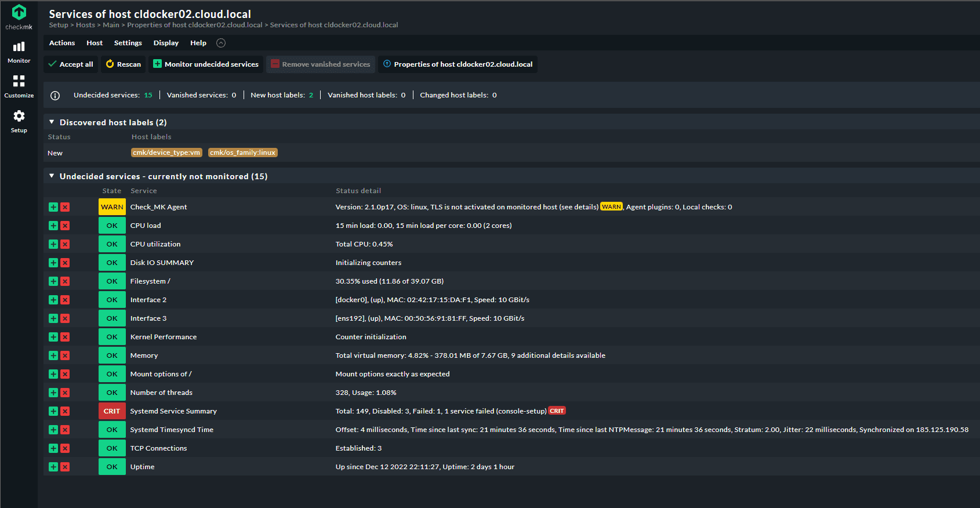The image size is (980, 508).
Task: Collapse the Discovered host labels section
Action: (52, 122)
